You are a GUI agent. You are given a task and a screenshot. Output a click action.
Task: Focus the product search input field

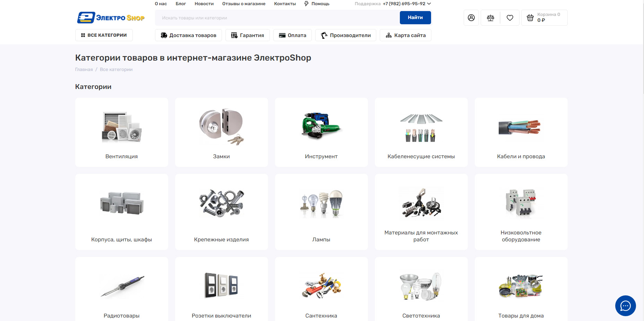pyautogui.click(x=277, y=18)
